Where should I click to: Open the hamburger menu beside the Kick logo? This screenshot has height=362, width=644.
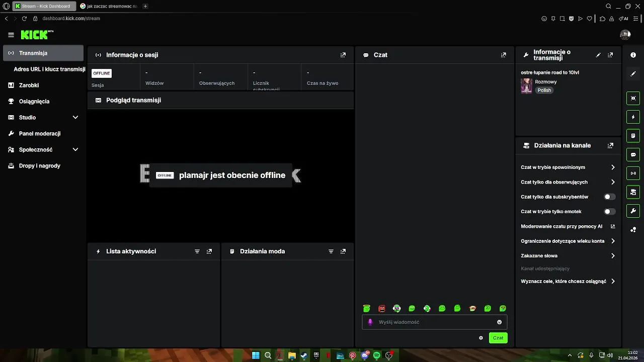click(11, 35)
